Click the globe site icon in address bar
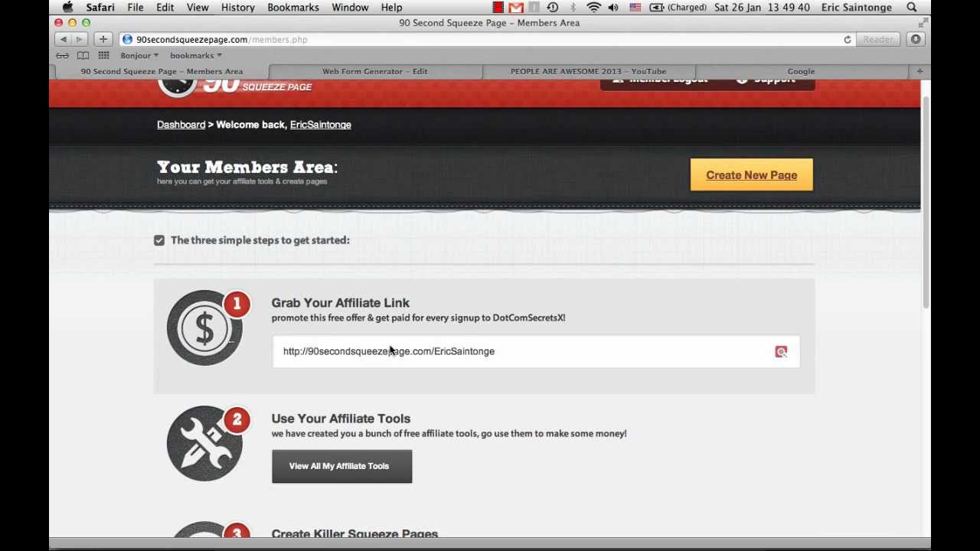 click(127, 39)
